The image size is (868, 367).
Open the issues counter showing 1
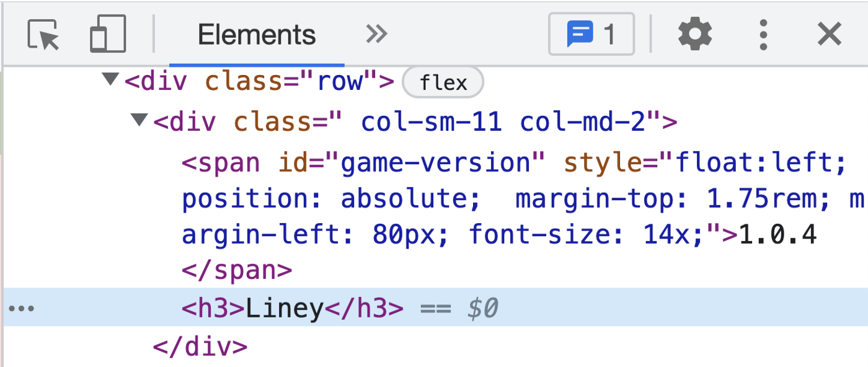[591, 34]
